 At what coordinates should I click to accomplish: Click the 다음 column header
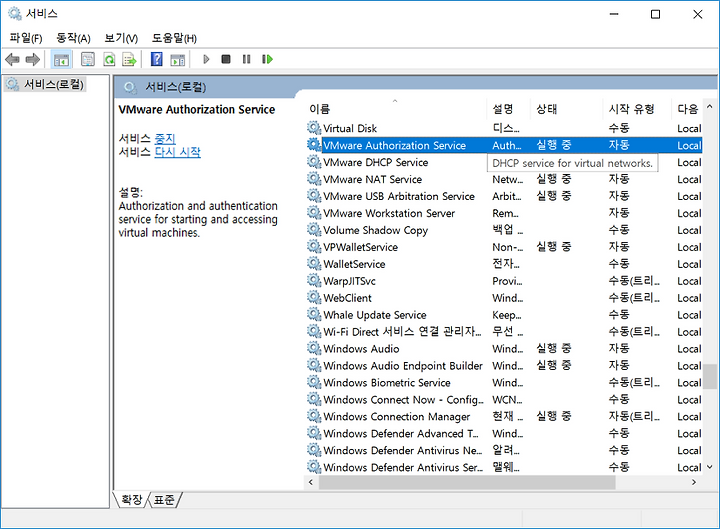click(x=687, y=109)
